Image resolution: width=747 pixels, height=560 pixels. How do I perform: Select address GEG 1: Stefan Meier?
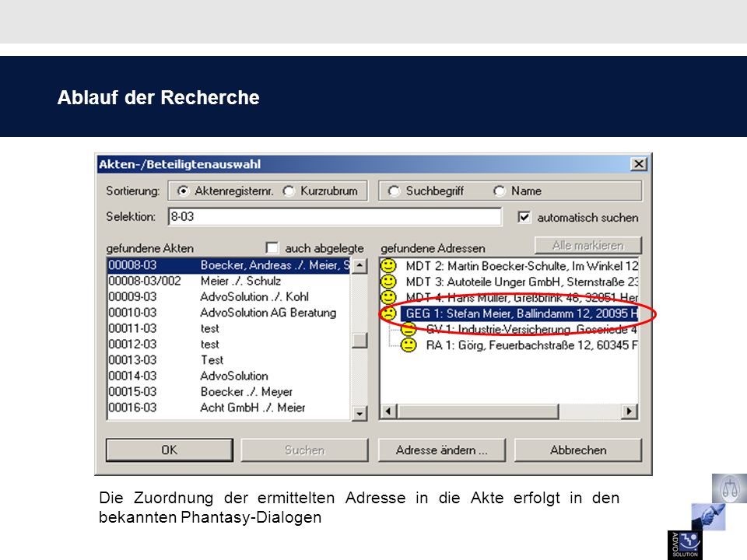click(519, 313)
